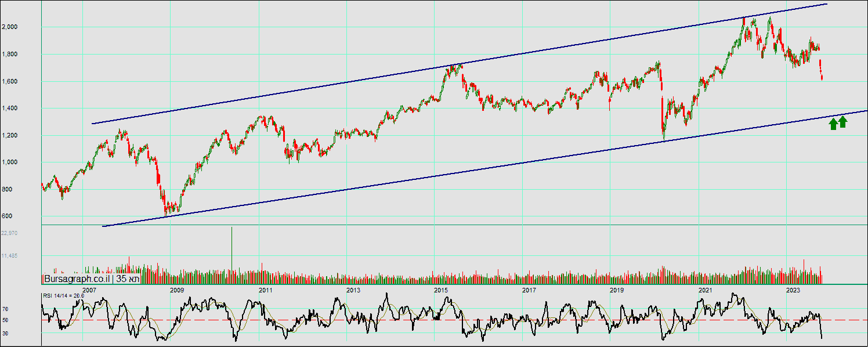Click the right green up arrow marker
This screenshot has width=868, height=347.
843,122
